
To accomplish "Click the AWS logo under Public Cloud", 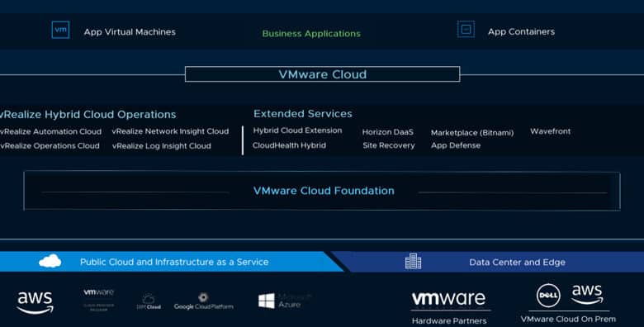I will tap(36, 303).
